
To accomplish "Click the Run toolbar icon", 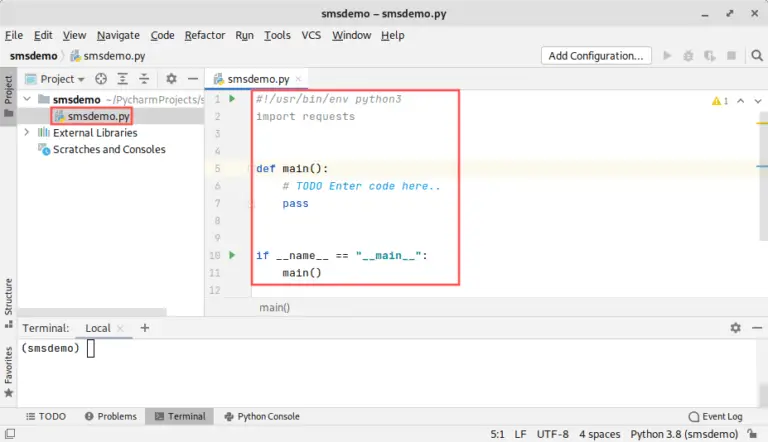I will 667,55.
